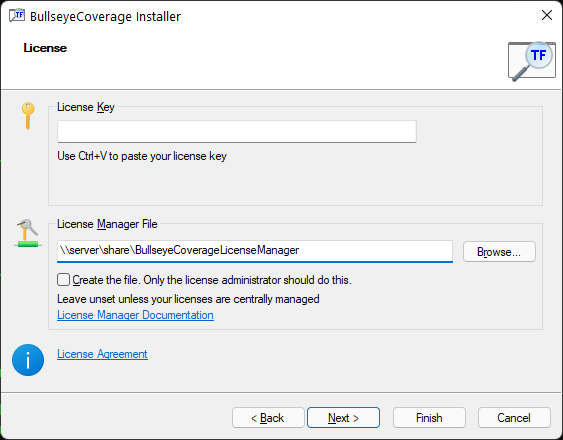Click the BullseyeCoverage title bar icon
Viewport: 563px width, 440px height.
point(17,16)
